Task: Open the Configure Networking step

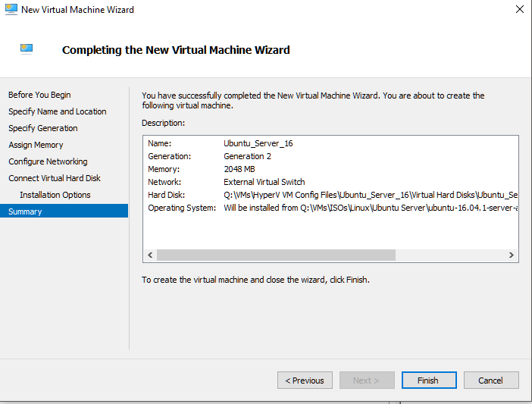Action: pyautogui.click(x=48, y=161)
